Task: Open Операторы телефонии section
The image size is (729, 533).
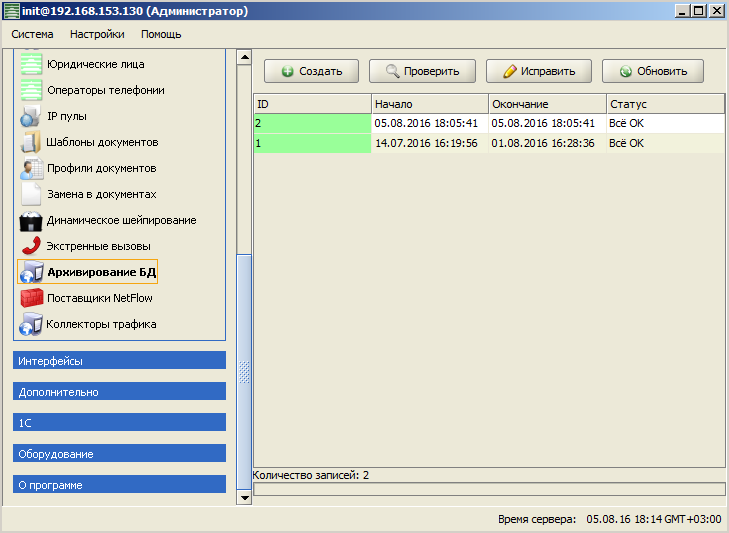Action: click(106, 90)
